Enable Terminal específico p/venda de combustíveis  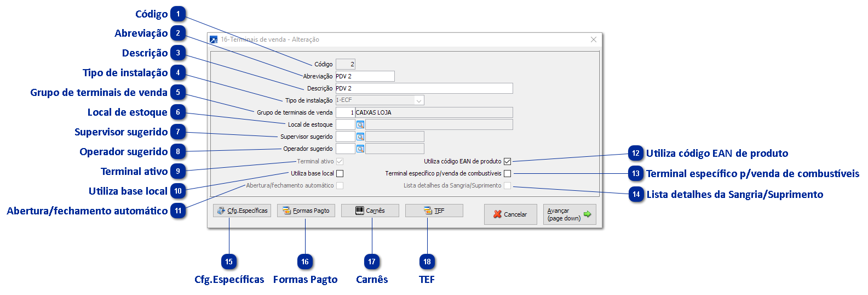coord(507,173)
